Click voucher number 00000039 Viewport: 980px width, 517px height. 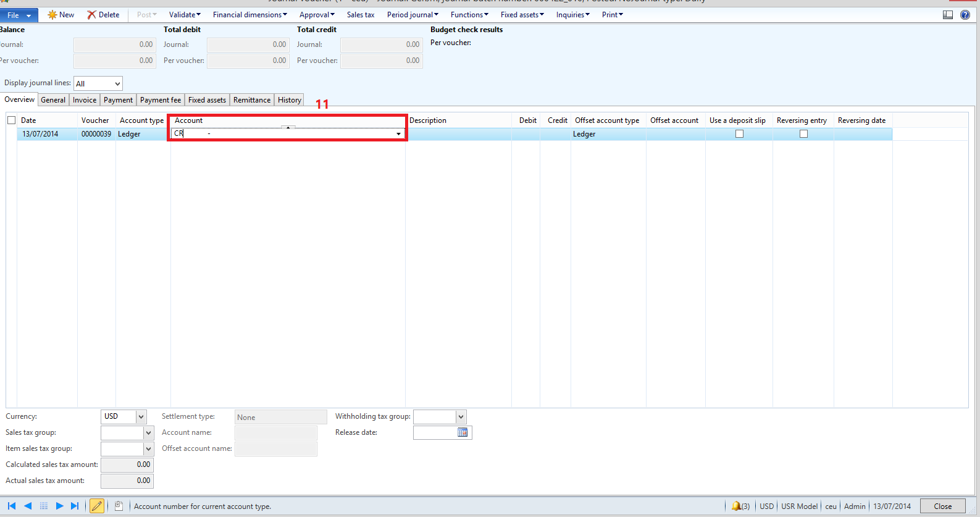96,134
